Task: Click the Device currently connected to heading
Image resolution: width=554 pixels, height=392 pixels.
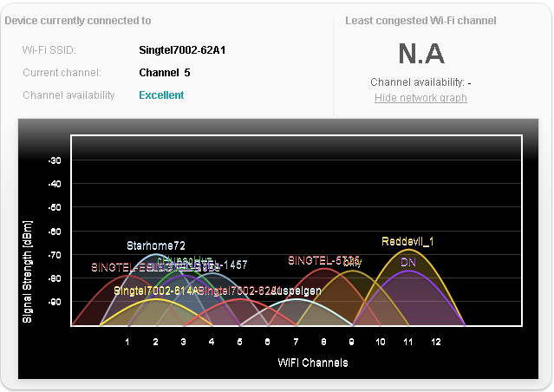Action: click(x=78, y=21)
